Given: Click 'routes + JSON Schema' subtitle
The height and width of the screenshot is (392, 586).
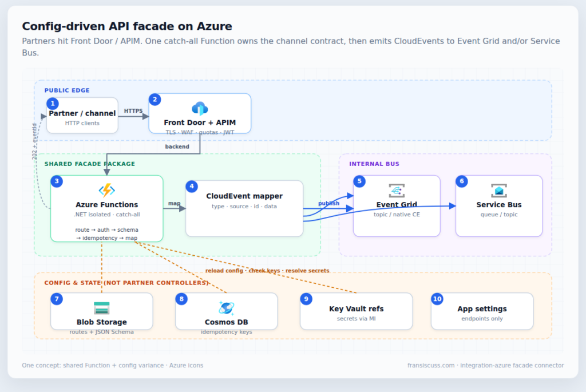Looking at the screenshot, I should [102, 332].
